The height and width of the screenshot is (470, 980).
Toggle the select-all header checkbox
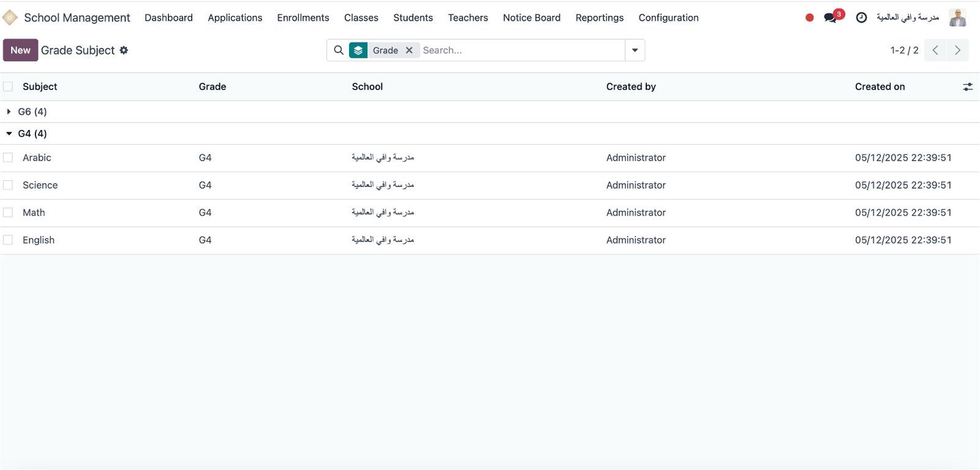(x=8, y=86)
